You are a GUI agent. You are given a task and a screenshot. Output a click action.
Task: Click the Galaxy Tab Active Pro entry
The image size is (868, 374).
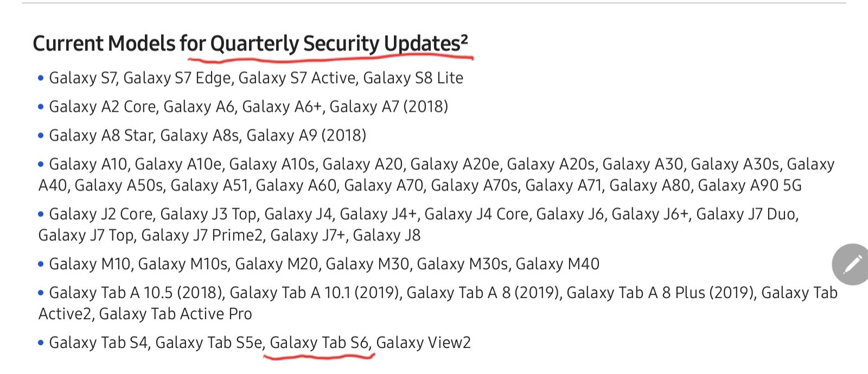click(x=176, y=314)
